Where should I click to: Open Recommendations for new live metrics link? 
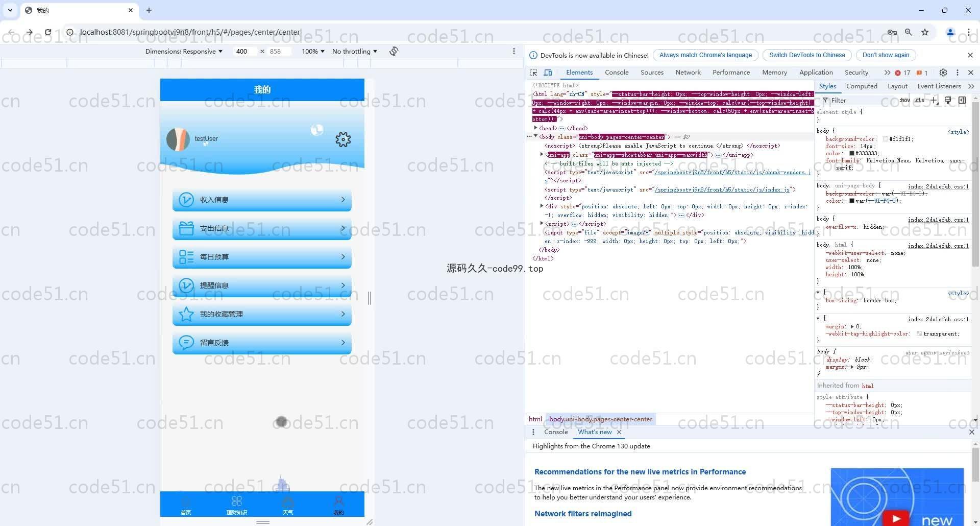click(x=640, y=472)
